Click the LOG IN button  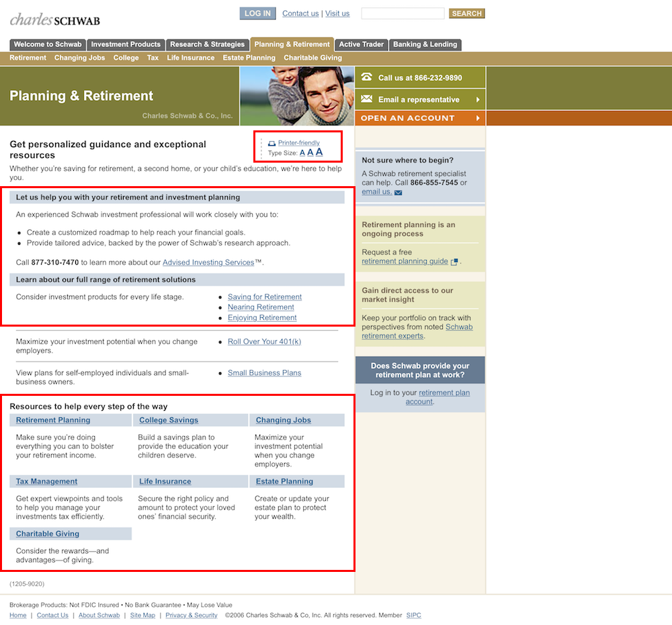pos(257,13)
